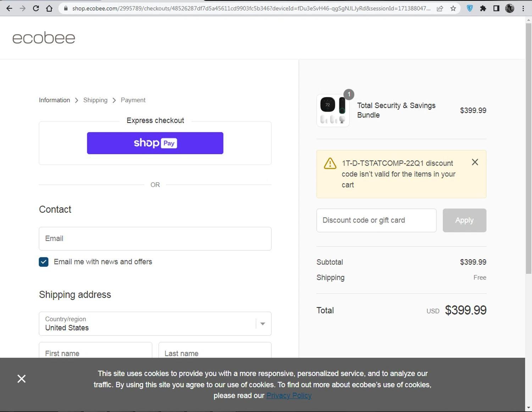
Task: Click the Discount code or gift card field
Action: pos(376,221)
